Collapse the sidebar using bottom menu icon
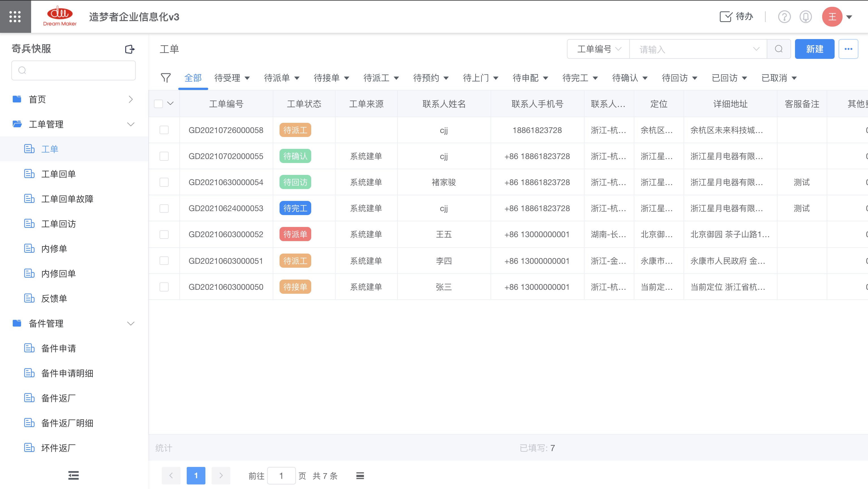868x489 pixels. 74,475
